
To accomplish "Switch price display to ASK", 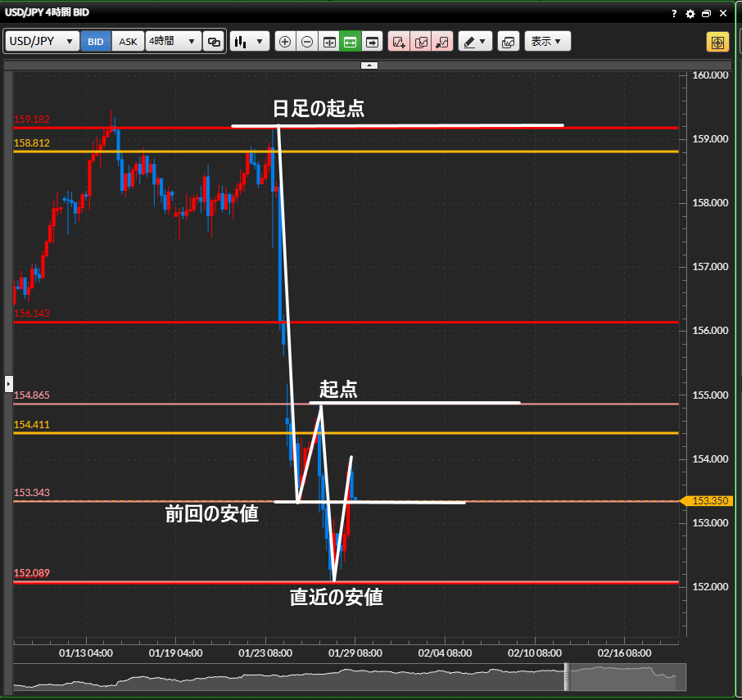I will (129, 42).
